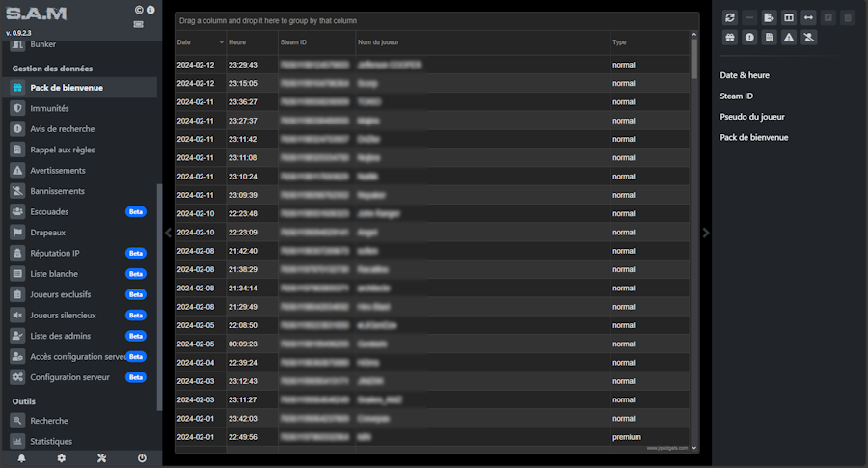Open Bannissements in the sidebar
Image resolution: width=868 pixels, height=468 pixels.
pyautogui.click(x=58, y=191)
